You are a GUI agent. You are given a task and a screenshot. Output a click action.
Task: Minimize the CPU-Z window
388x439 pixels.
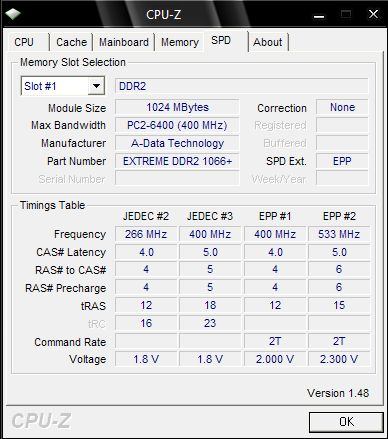click(319, 15)
